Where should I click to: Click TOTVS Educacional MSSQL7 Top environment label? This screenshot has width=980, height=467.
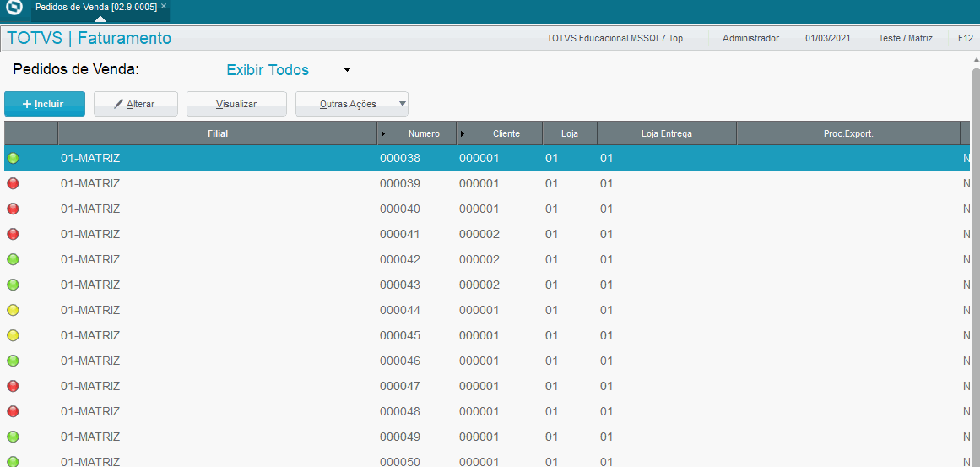coord(615,38)
